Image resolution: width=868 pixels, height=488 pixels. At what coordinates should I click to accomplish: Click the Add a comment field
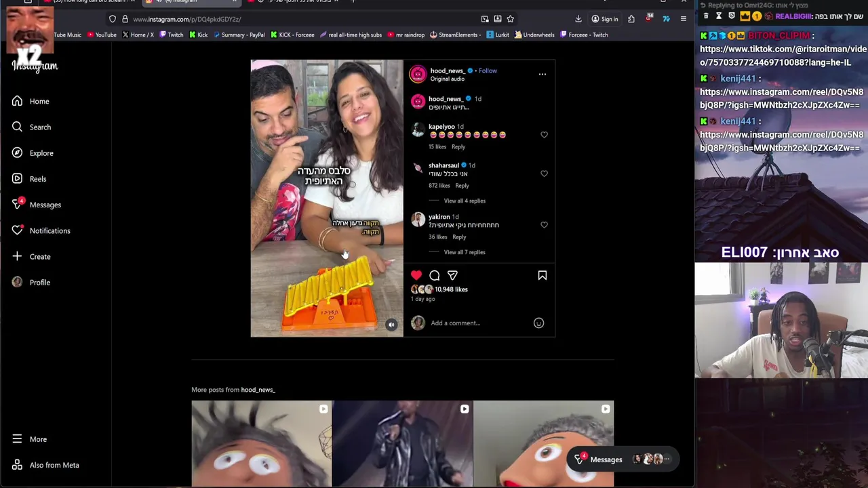tap(479, 323)
